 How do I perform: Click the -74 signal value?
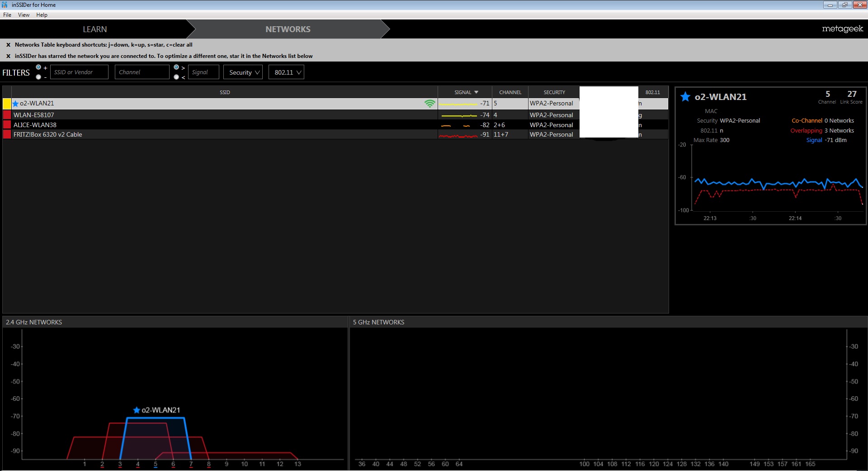485,115
